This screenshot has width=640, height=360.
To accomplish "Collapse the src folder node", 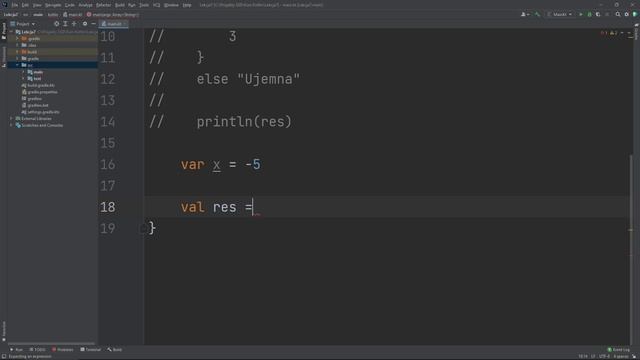I will [18, 65].
